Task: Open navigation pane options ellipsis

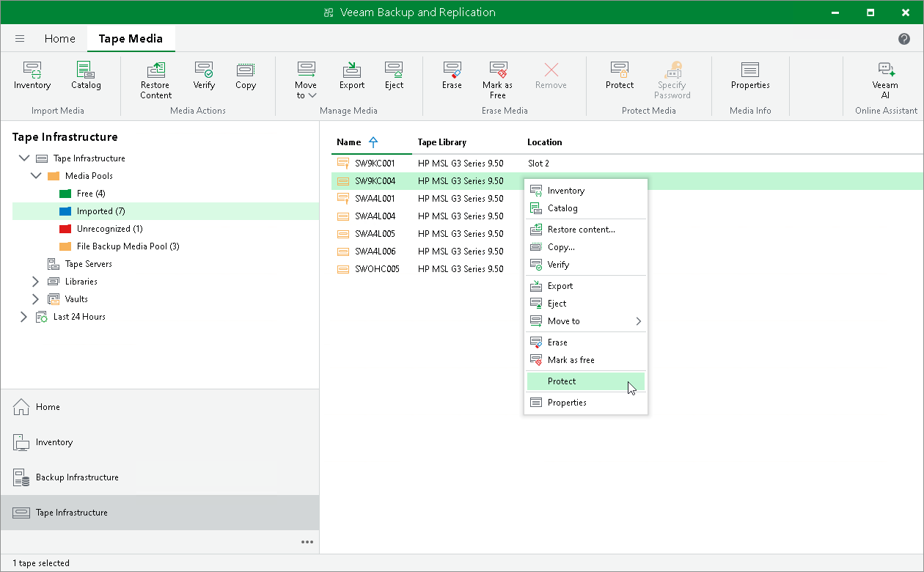Action: click(x=307, y=542)
